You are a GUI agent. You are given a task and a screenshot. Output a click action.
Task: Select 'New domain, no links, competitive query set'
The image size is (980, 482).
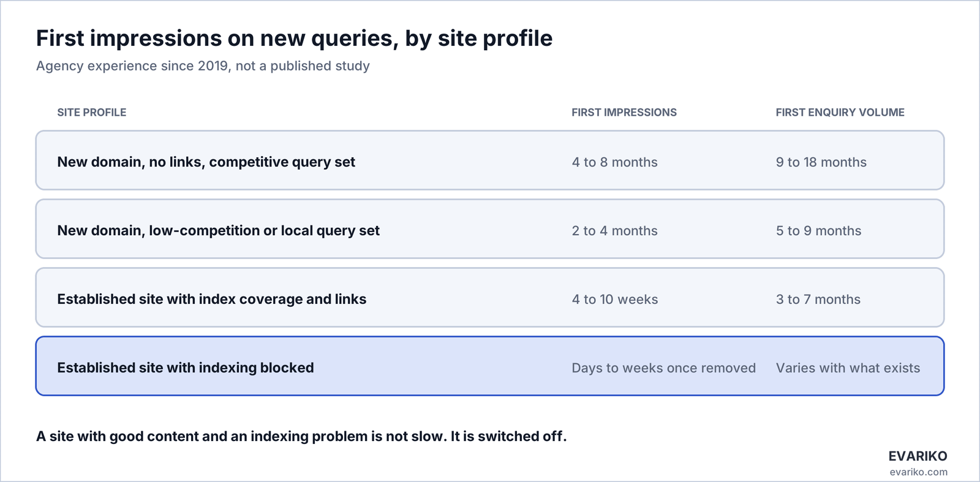tap(206, 162)
